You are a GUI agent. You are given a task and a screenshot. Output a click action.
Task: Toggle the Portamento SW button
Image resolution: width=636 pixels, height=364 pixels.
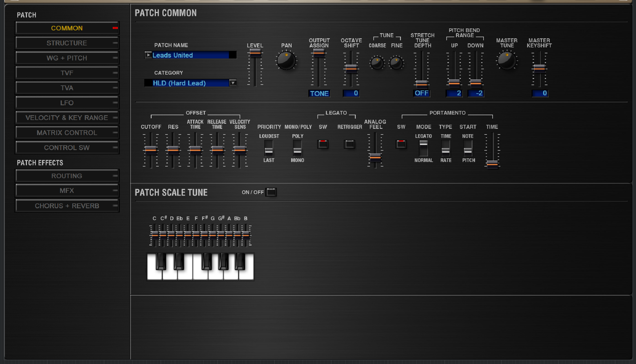(401, 144)
